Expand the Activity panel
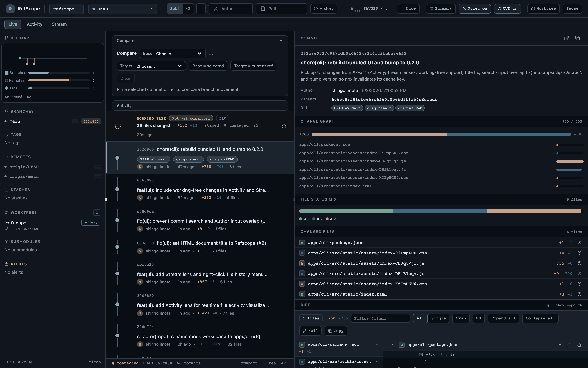The width and height of the screenshot is (588, 368). pos(281,106)
